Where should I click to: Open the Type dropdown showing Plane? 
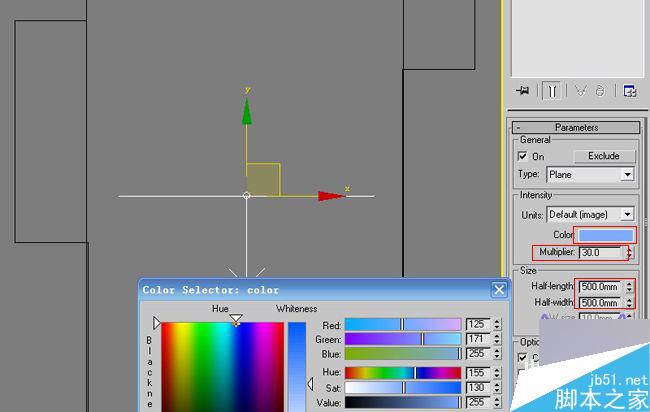(590, 174)
